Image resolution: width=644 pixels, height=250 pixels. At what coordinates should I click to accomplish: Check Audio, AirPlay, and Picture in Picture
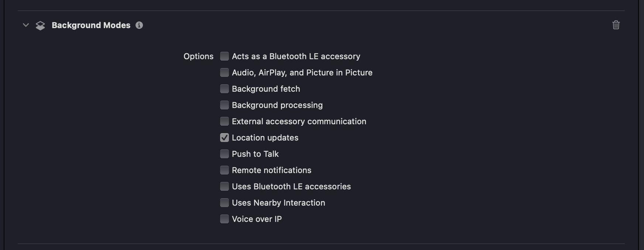tap(225, 72)
